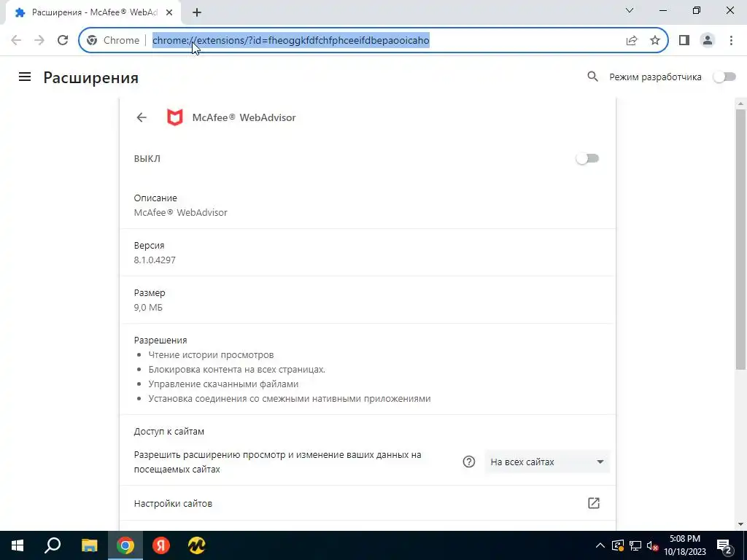
Task: Enable the Режим разработчика toggle
Action: 724,77
